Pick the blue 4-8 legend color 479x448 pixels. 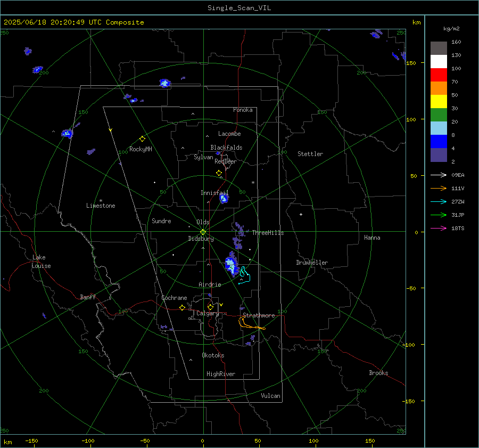[439, 141]
